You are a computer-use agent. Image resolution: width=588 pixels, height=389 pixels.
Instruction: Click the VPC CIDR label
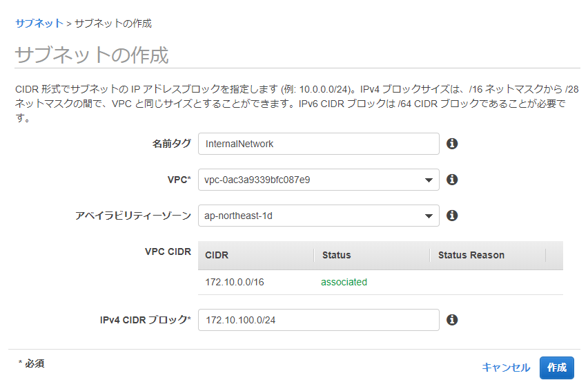point(168,252)
